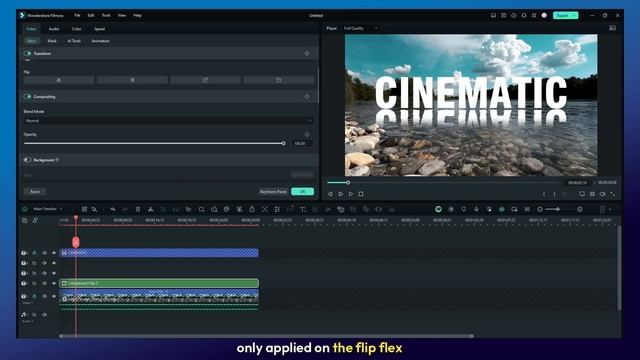Select the Compound Clip 2 clip on timeline

coord(159,283)
